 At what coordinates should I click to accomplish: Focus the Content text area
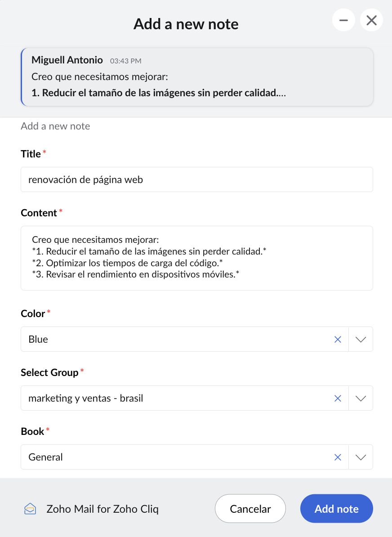pyautogui.click(x=196, y=258)
